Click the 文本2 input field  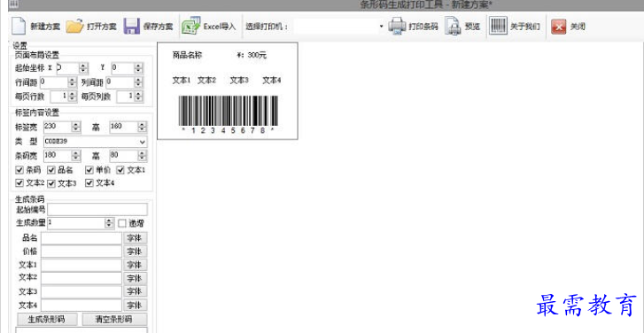click(x=81, y=278)
